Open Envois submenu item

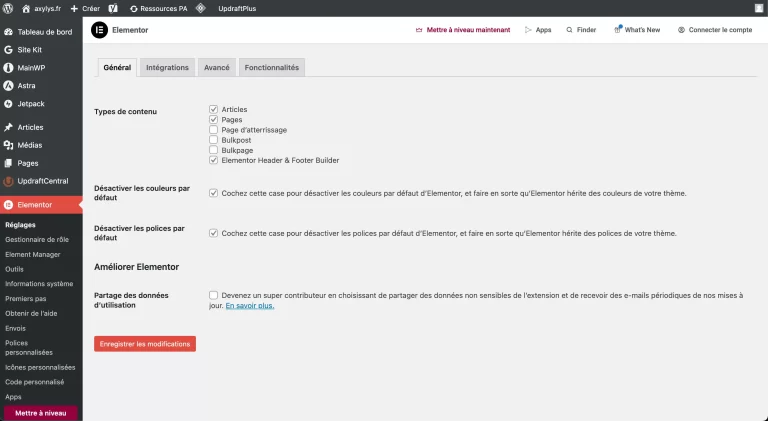[x=15, y=328]
